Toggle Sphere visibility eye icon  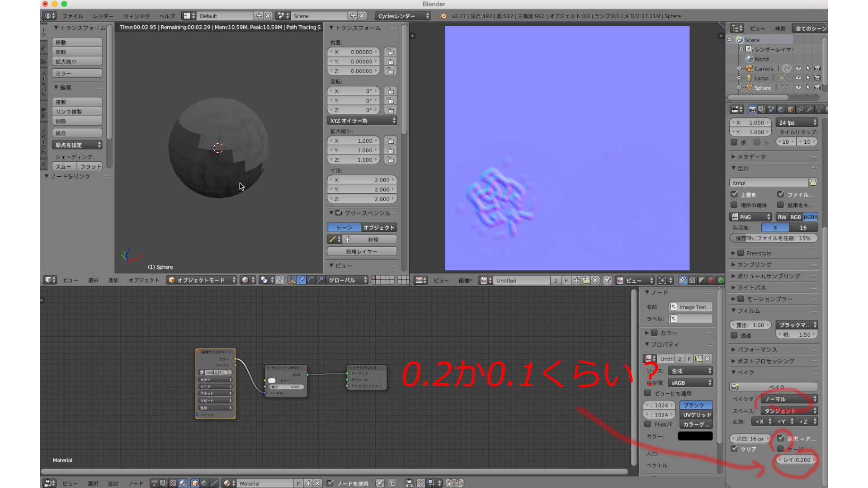[798, 88]
